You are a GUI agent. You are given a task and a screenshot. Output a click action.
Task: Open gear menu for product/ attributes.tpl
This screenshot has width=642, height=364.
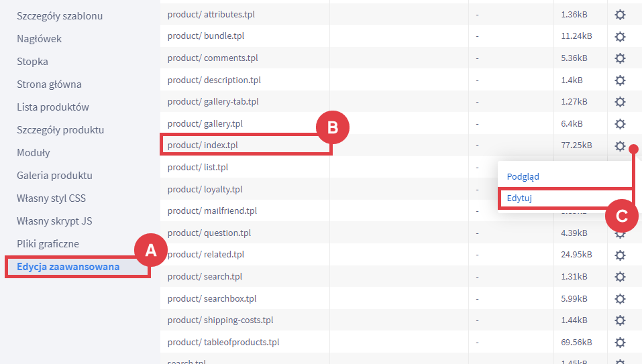[x=620, y=14]
